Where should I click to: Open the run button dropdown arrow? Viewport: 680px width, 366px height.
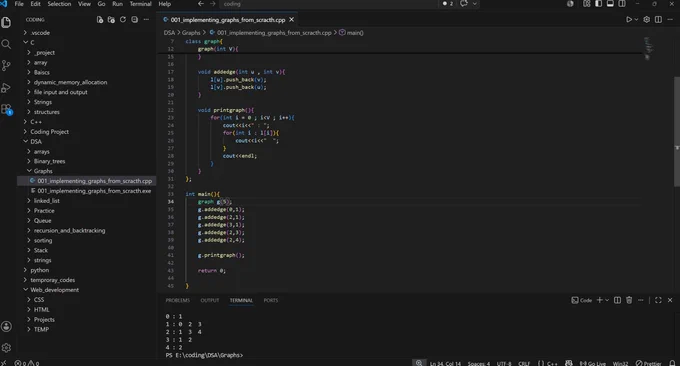[636, 20]
